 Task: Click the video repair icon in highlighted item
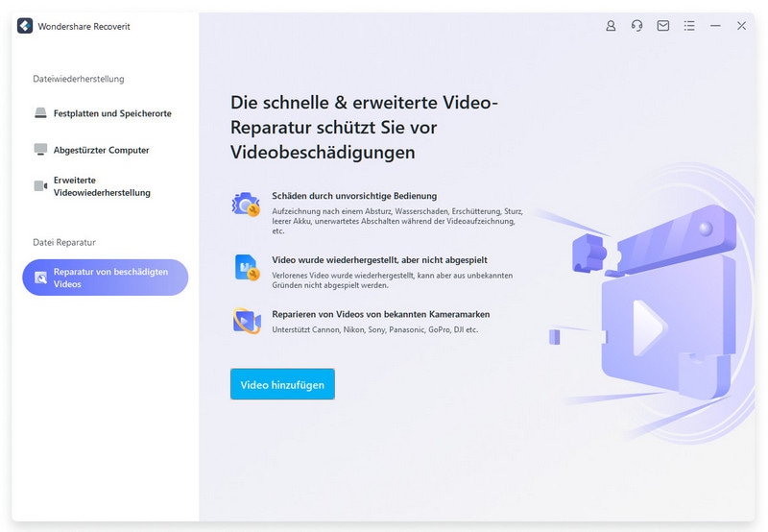pyautogui.click(x=40, y=278)
